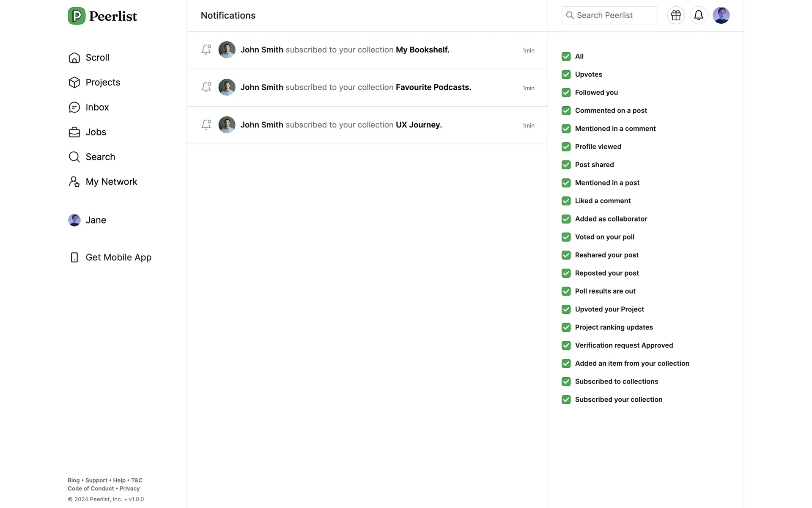Go to Jane's profile in sidebar
Viewport: 812px width, 508px height.
click(96, 220)
